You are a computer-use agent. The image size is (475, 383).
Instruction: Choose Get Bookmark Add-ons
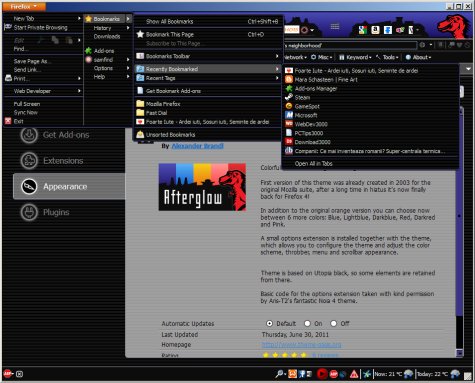tap(208, 91)
